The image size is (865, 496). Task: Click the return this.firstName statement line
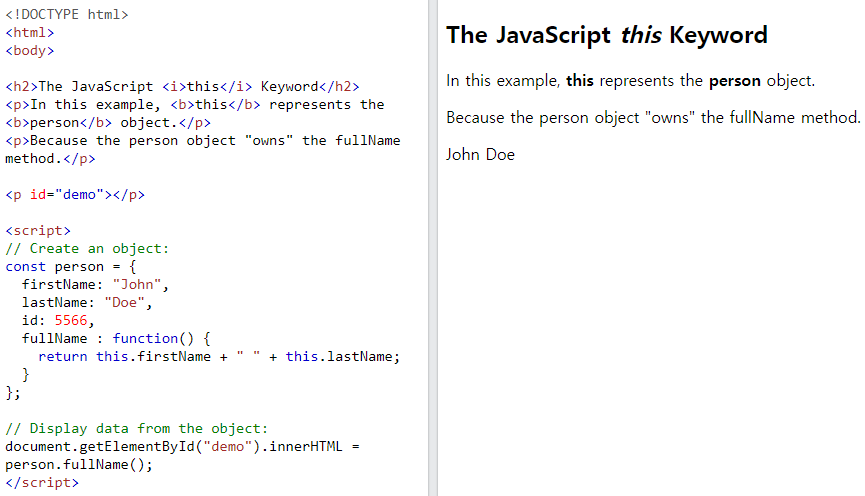tap(219, 357)
